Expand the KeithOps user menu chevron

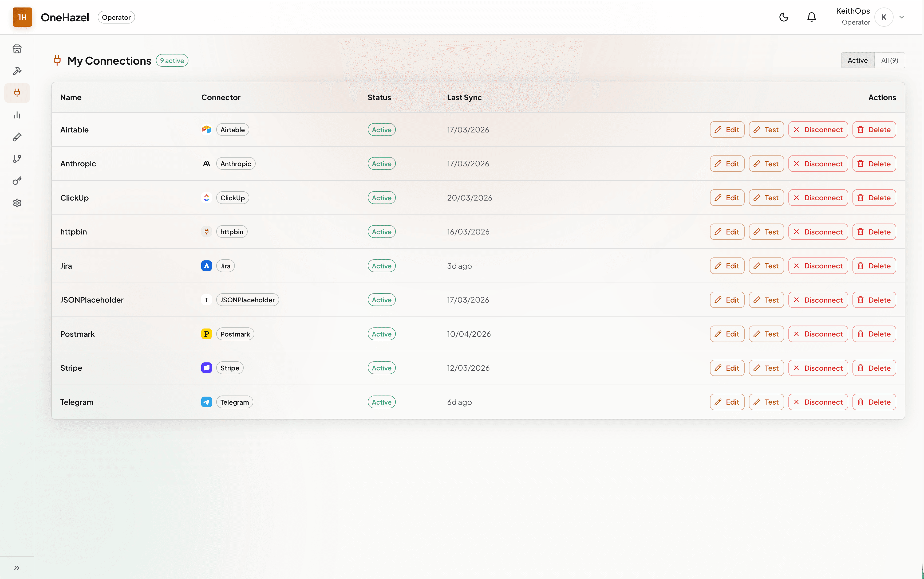coord(901,17)
